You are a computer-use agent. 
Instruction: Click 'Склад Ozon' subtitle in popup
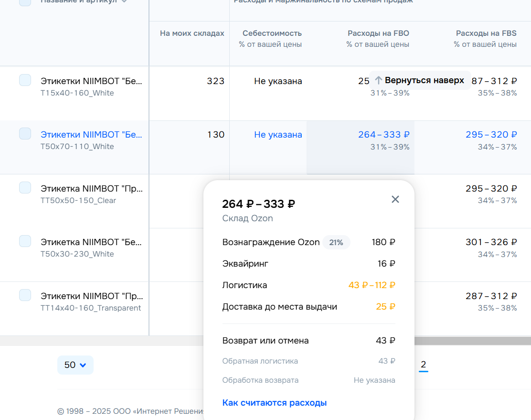point(247,218)
